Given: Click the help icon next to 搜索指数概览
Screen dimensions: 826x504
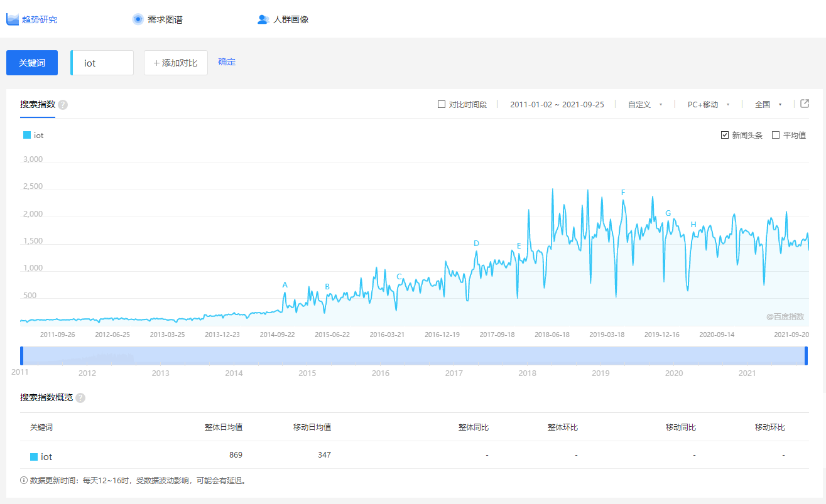Looking at the screenshot, I should (x=80, y=398).
